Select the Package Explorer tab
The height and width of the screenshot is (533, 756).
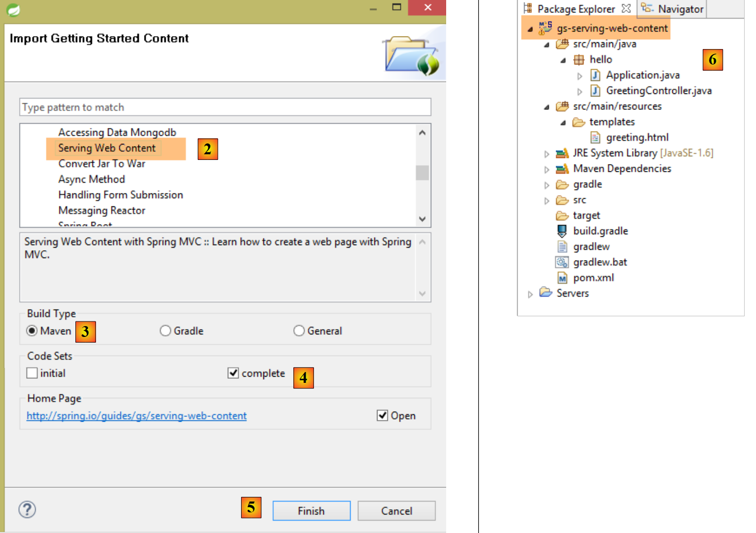(575, 9)
